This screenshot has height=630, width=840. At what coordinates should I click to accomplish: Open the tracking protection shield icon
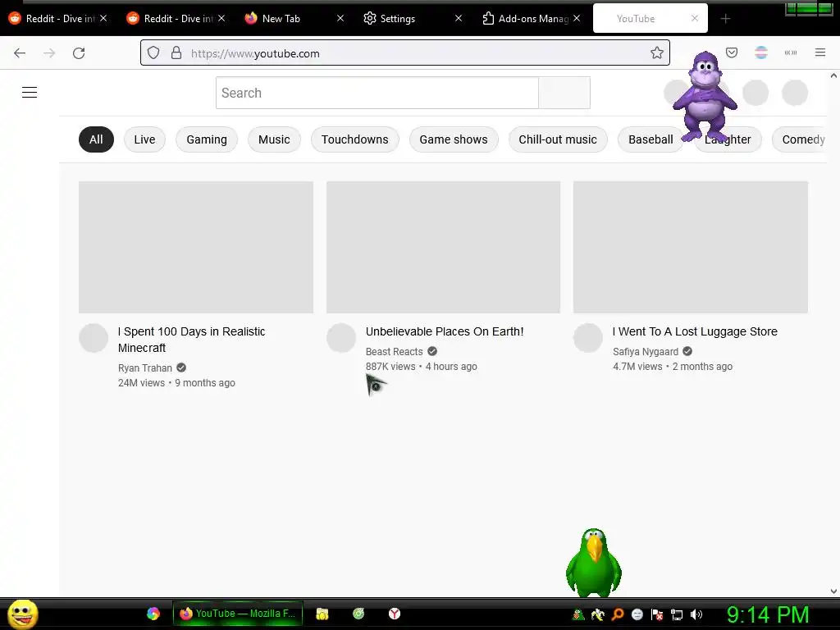click(x=153, y=53)
